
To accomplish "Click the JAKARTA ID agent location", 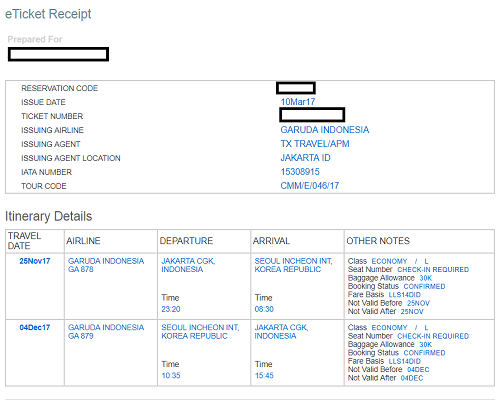I will [305, 158].
